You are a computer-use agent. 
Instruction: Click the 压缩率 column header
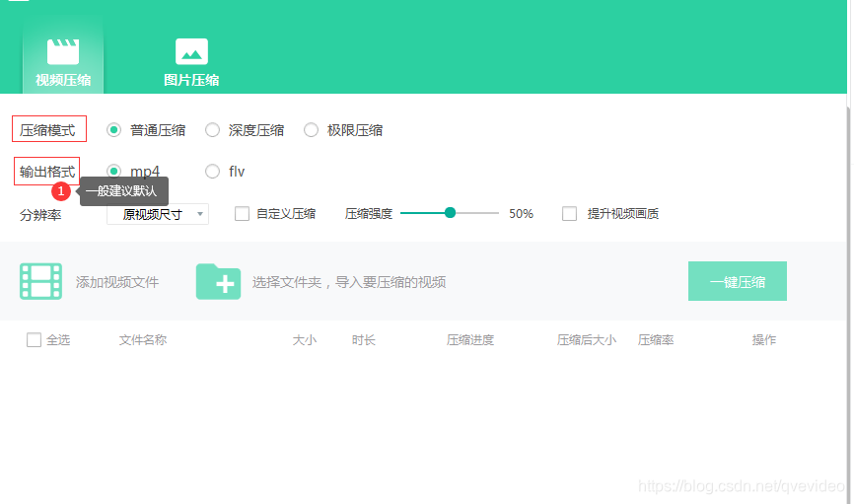[656, 340]
